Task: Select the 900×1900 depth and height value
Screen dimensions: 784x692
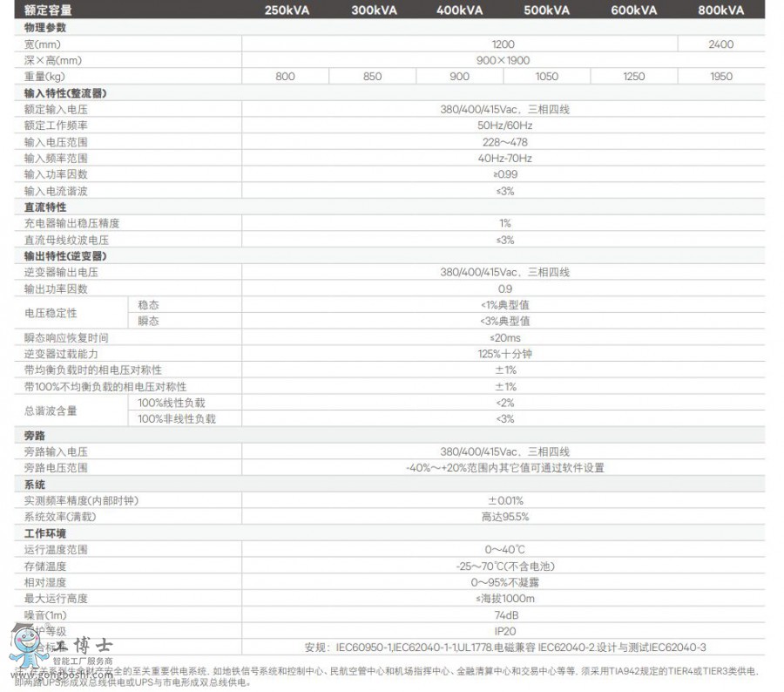Action: click(x=504, y=60)
